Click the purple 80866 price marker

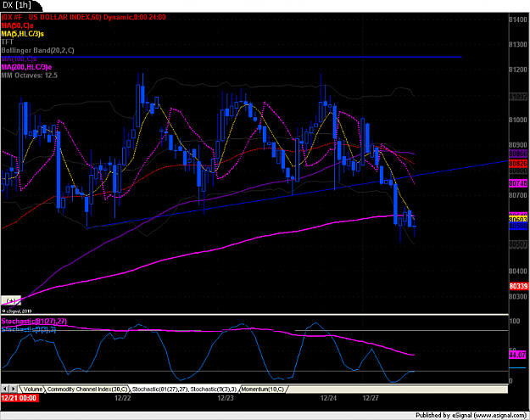point(518,154)
